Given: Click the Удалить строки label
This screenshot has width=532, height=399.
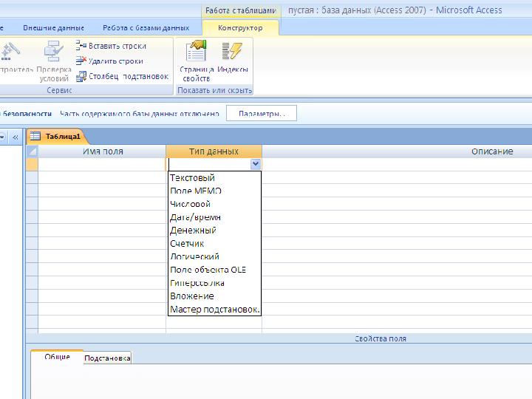Looking at the screenshot, I should [116, 61].
